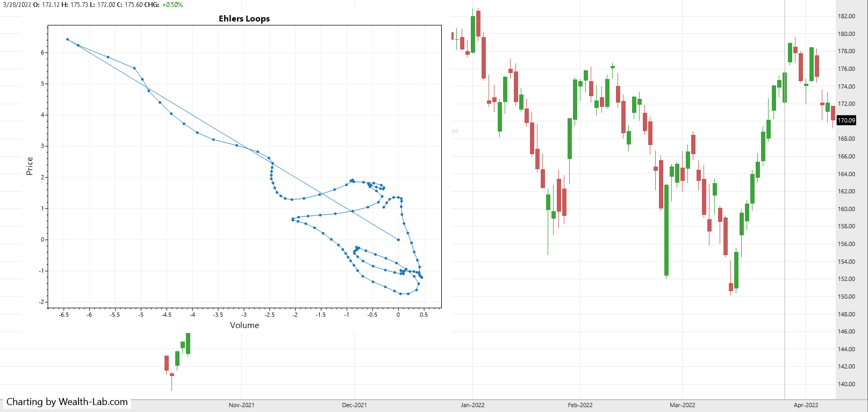Click the +0.50% change value
Viewport: 868px width, 412px height.
[x=173, y=4]
